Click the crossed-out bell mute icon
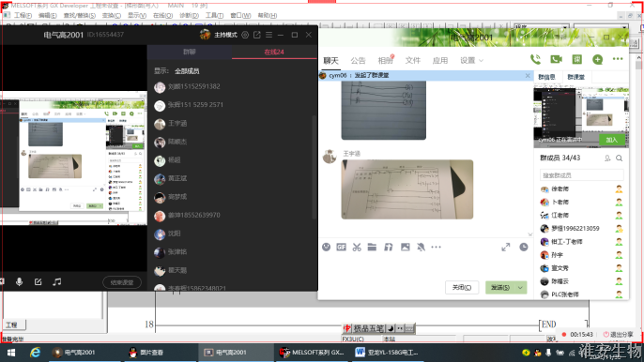 click(x=421, y=247)
